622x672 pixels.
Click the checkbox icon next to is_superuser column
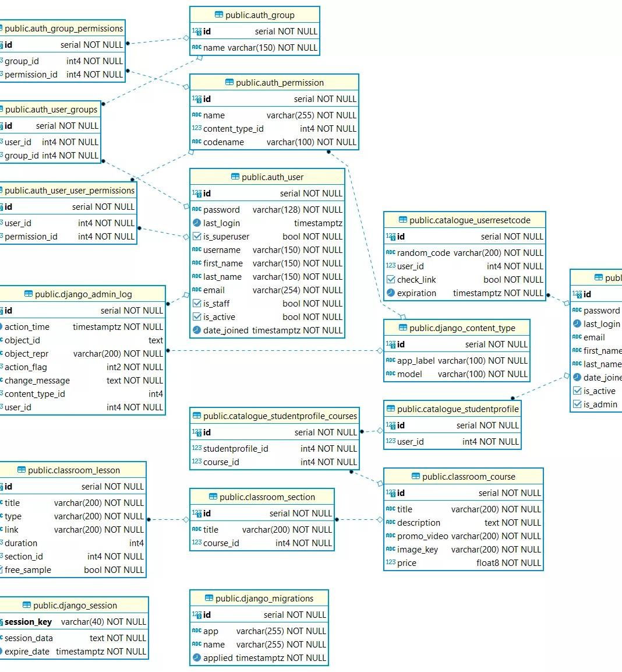click(197, 236)
